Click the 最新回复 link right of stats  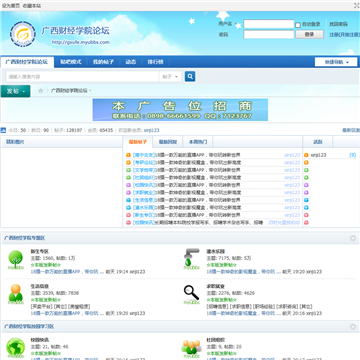pos(351,130)
